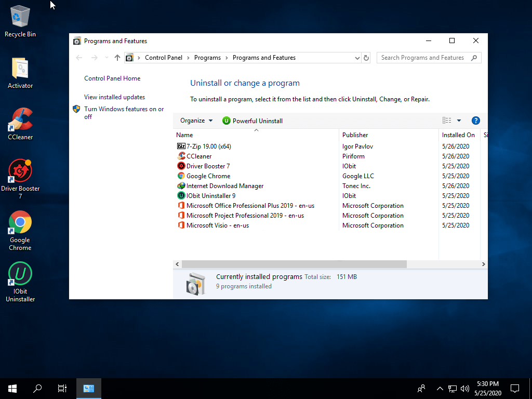Click the search magnifier icon
This screenshot has width=532, height=399.
pyautogui.click(x=474, y=58)
